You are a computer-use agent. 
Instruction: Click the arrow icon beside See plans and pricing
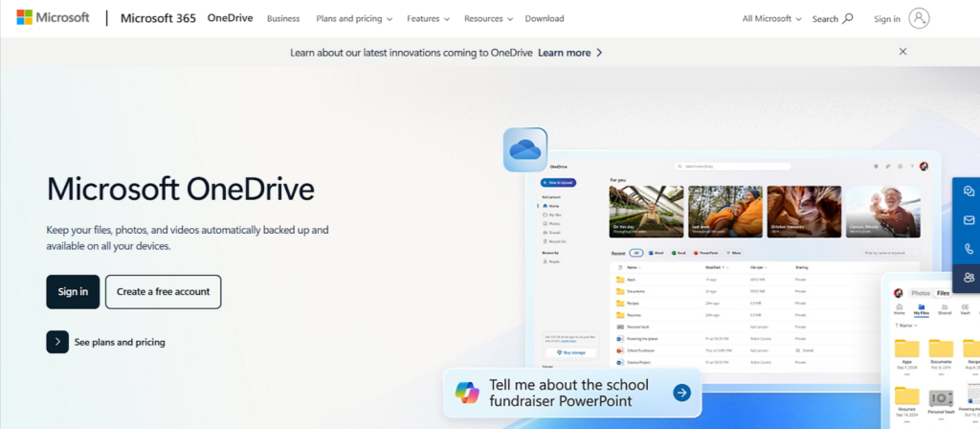point(57,342)
